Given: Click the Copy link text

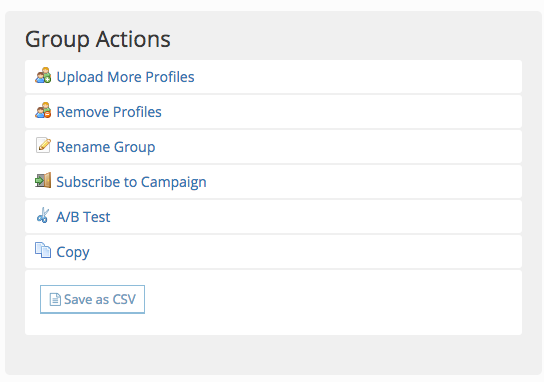Looking at the screenshot, I should point(73,252).
